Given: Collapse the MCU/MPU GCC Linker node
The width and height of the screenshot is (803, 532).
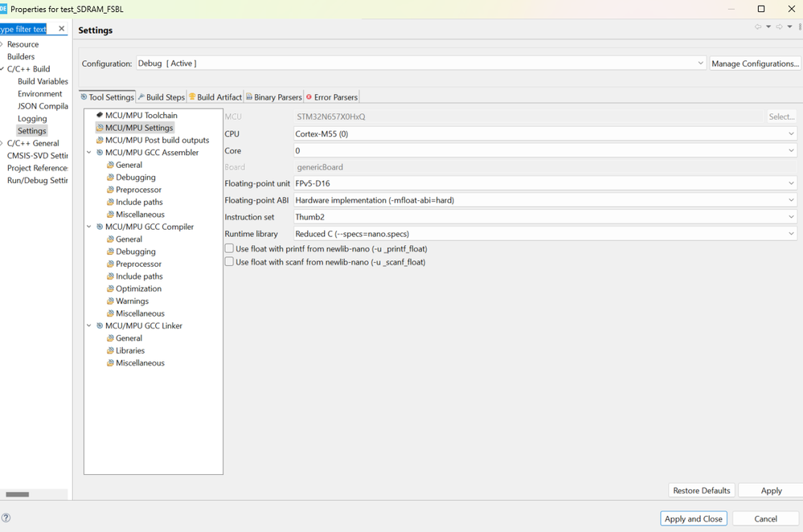Looking at the screenshot, I should [x=89, y=325].
